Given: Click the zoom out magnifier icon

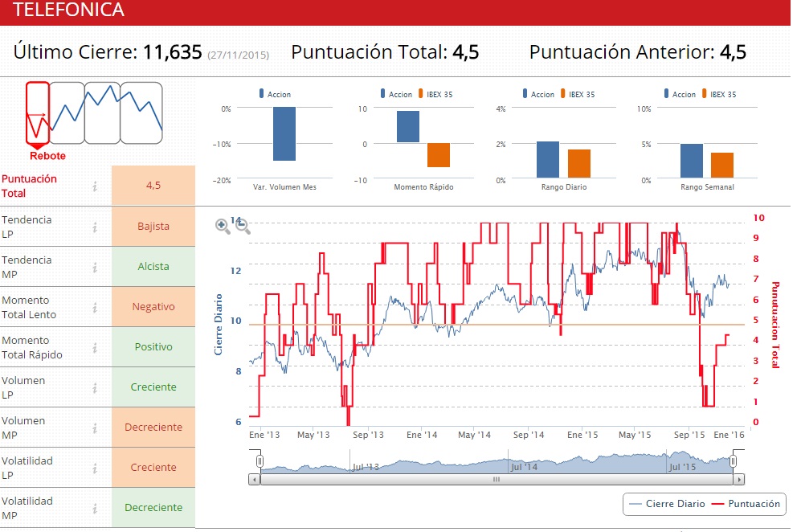Looking at the screenshot, I should pyautogui.click(x=243, y=226).
